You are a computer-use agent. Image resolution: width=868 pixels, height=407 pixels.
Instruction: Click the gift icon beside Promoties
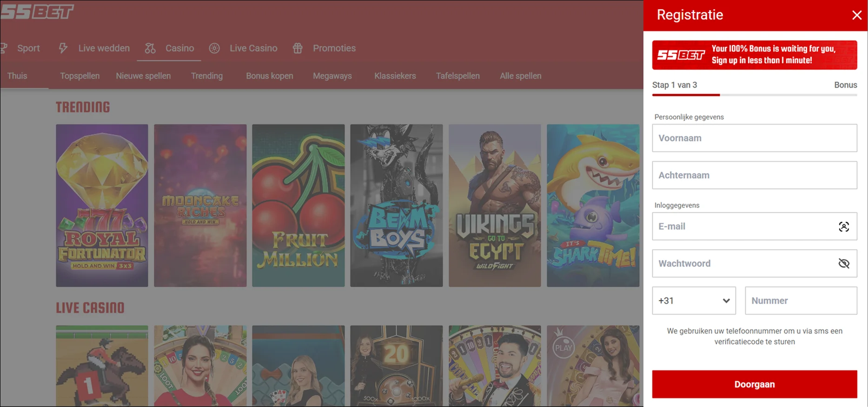pos(298,48)
